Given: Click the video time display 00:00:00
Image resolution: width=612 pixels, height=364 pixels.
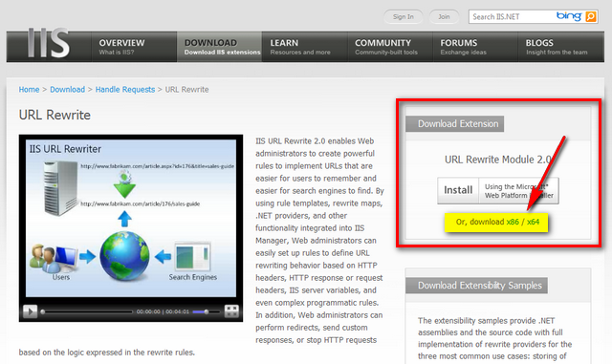Looking at the screenshot, I should 148,311.
